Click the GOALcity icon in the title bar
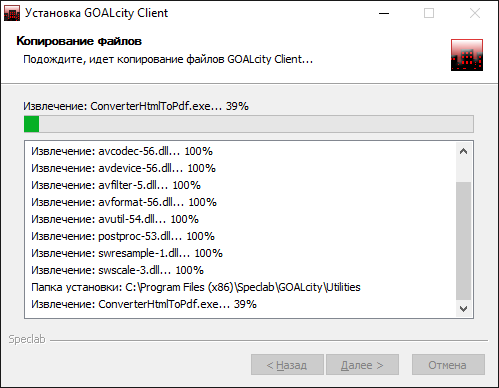The width and height of the screenshot is (499, 388). click(x=12, y=13)
